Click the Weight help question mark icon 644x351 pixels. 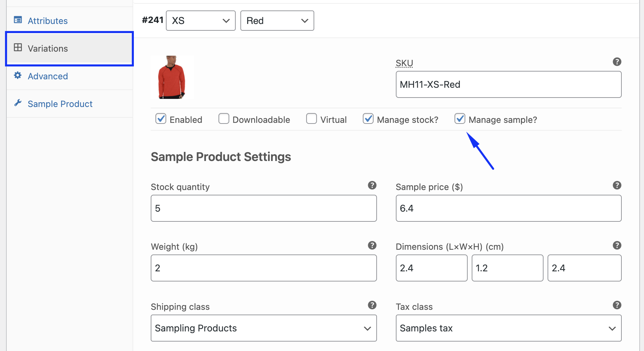[372, 245]
